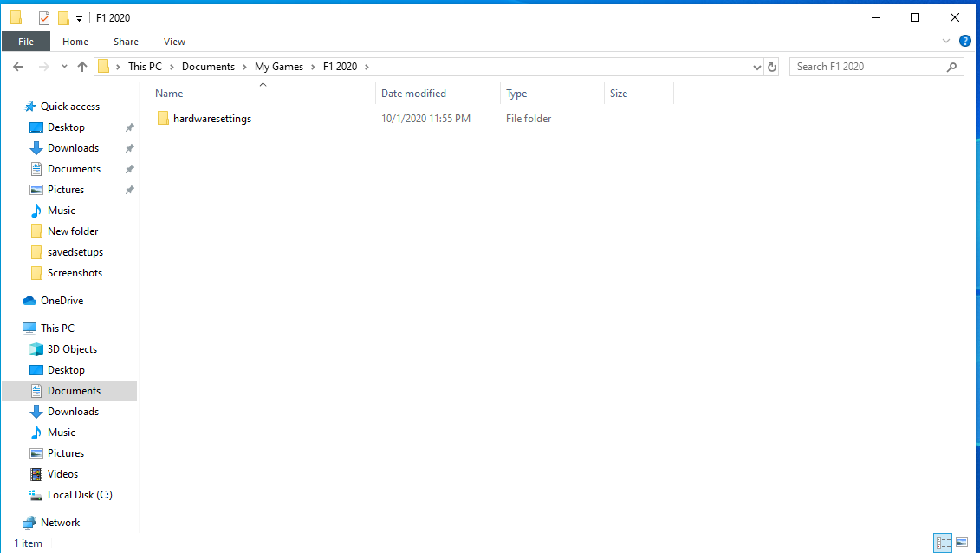
Task: Expand the ribbon with the chevron
Action: coord(945,42)
